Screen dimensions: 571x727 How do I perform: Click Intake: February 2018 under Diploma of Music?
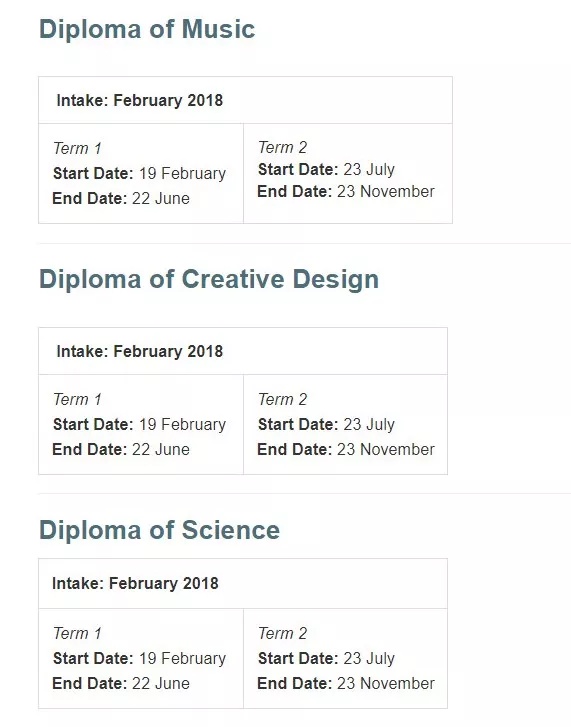pyautogui.click(x=140, y=101)
